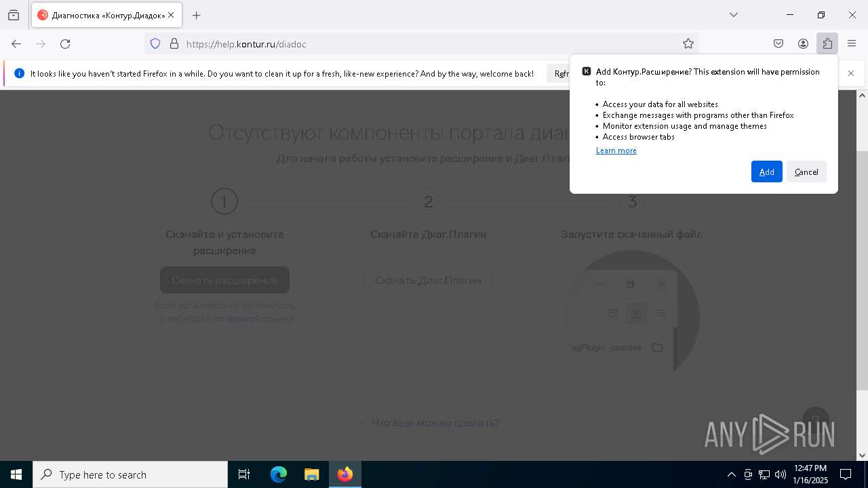Screen dimensions: 868x488
Task: Restore down the Firefox window
Action: [x=821, y=15]
